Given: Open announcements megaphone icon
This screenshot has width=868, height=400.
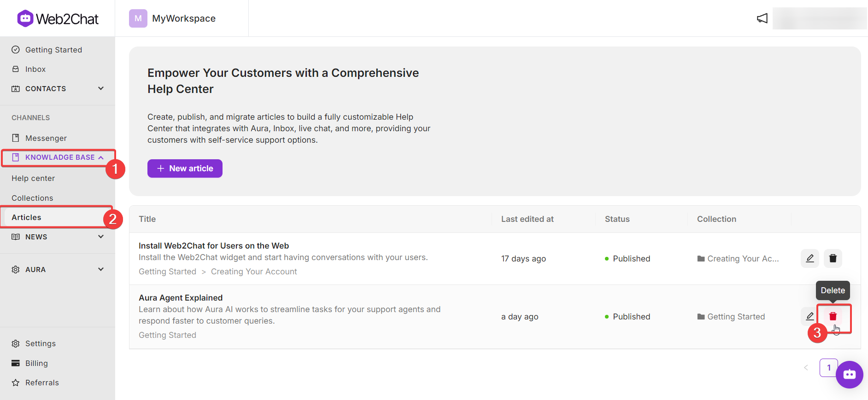Looking at the screenshot, I should [762, 18].
